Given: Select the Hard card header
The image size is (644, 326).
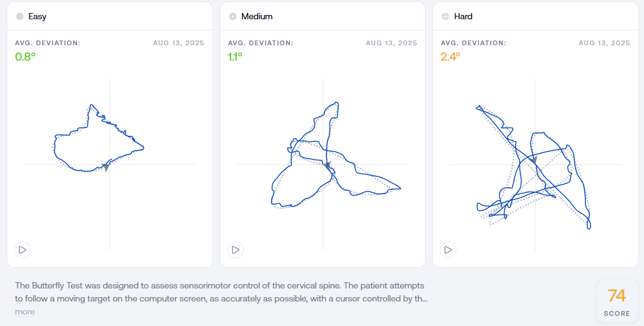Looking at the screenshot, I should (535, 16).
